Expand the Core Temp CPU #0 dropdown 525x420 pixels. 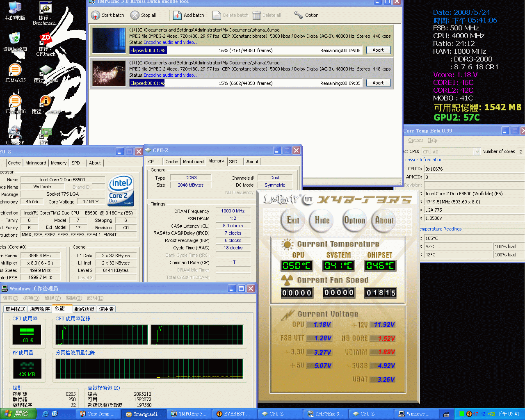coord(477,151)
